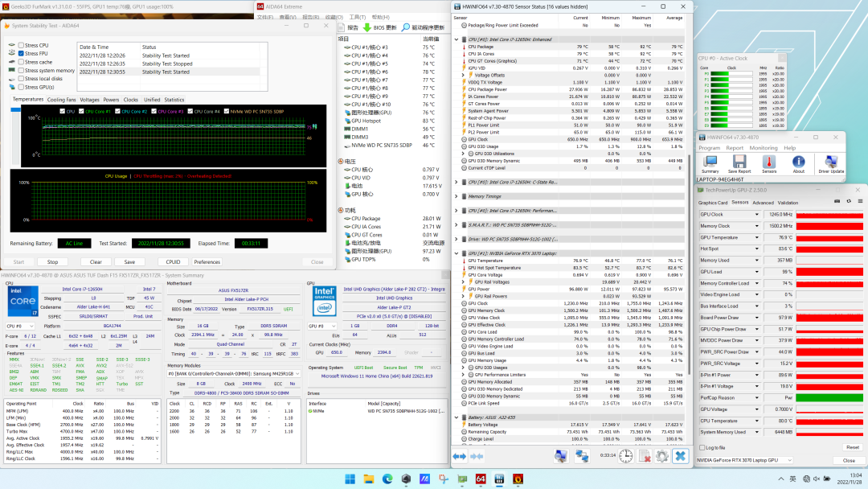
Task: Open sensor settings gear icon
Action: click(661, 456)
